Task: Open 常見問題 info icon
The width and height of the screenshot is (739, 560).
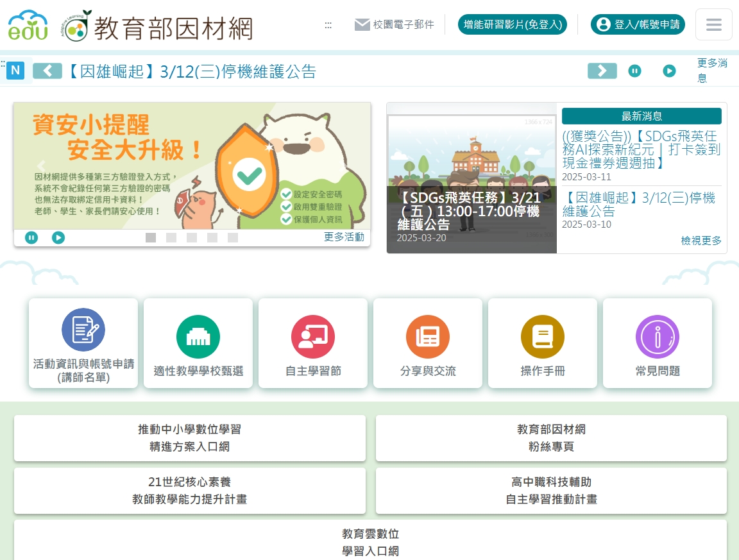Action: (658, 337)
